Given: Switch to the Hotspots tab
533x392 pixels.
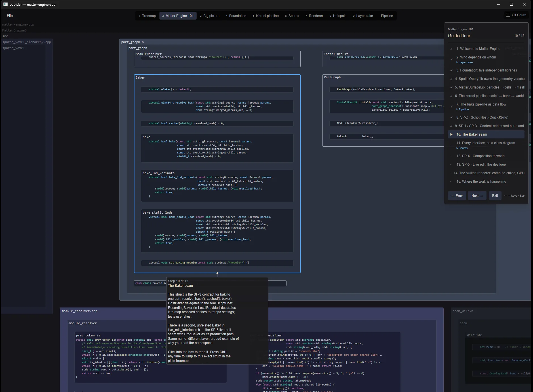Looking at the screenshot, I should coord(338,16).
